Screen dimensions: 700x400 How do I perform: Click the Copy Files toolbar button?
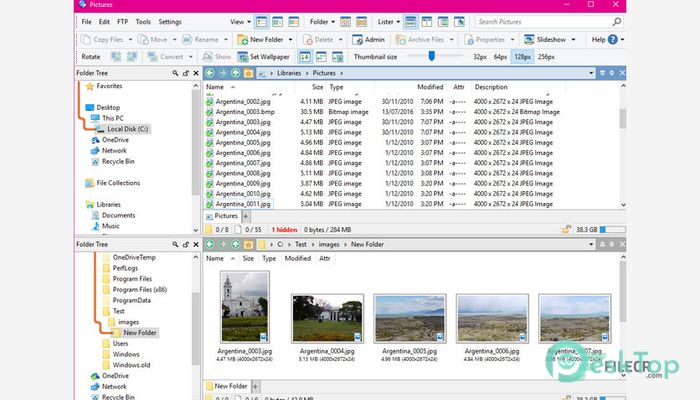[102, 40]
